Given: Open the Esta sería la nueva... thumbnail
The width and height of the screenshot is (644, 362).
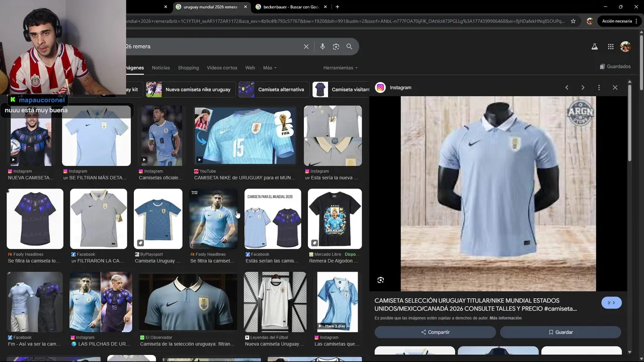Looking at the screenshot, I should 333,136.
